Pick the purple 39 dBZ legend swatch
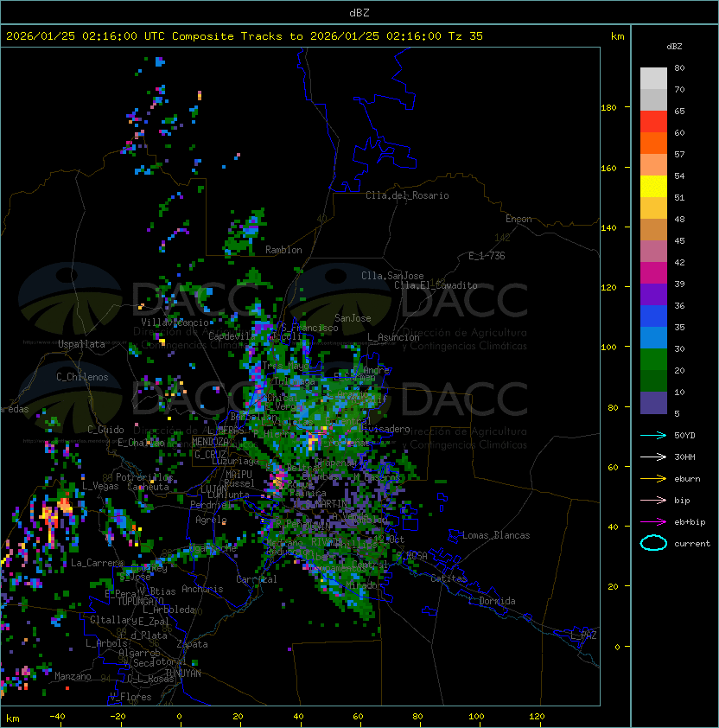This screenshot has height=728, width=719. pos(653,294)
